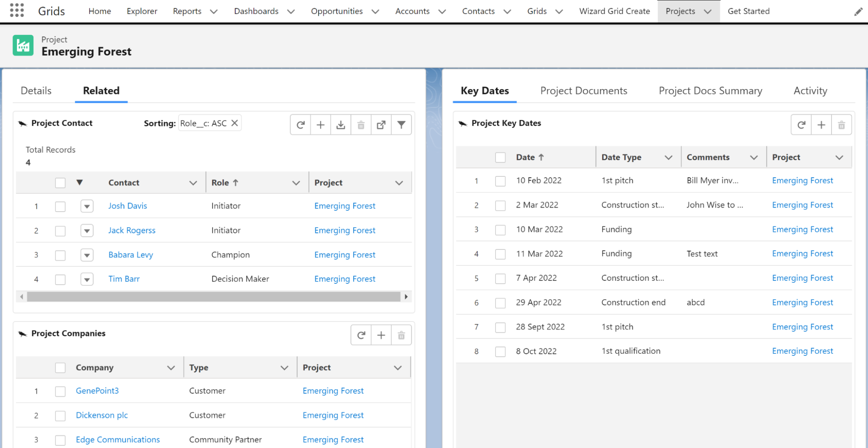Open the Edge Communications company link
The width and height of the screenshot is (868, 448).
pos(118,439)
